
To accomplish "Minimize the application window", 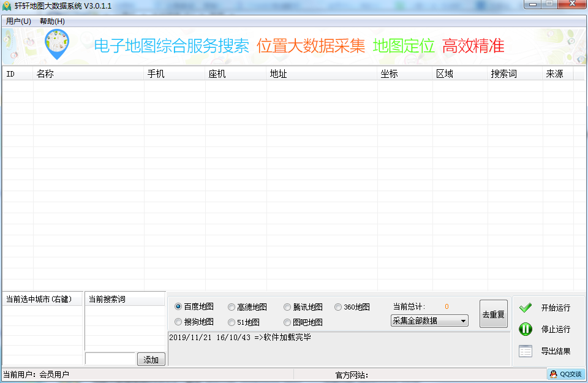I will [x=532, y=4].
